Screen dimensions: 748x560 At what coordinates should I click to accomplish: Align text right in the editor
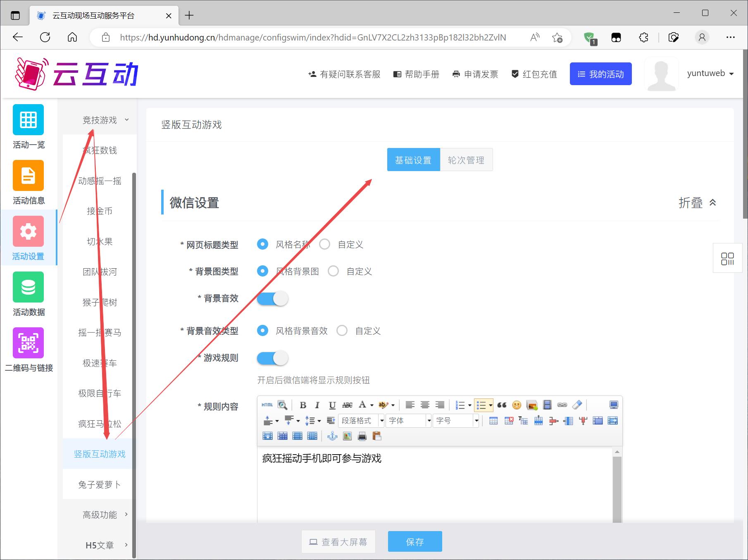440,405
